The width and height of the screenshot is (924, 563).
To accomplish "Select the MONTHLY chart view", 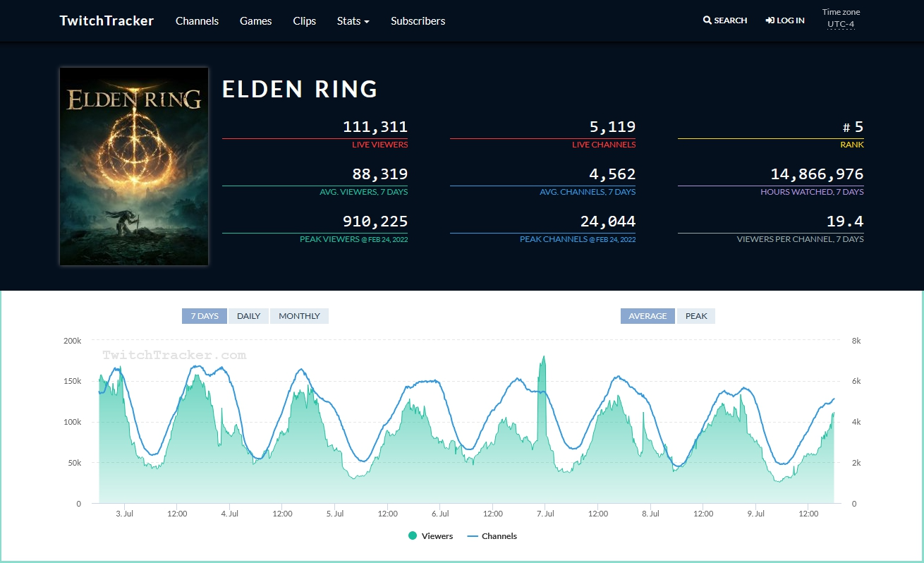I will [299, 316].
